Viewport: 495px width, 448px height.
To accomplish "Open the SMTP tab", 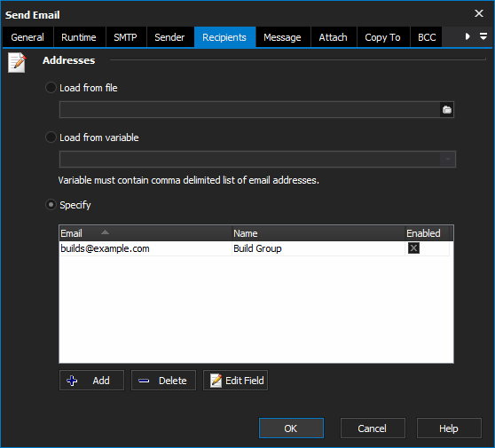I will (126, 37).
